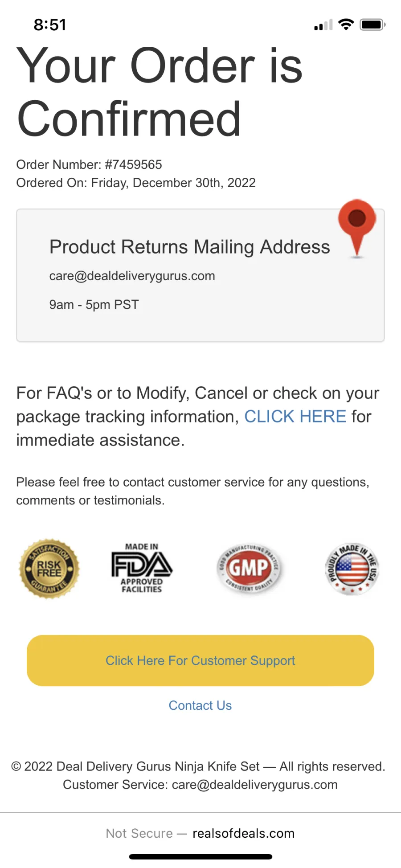The height and width of the screenshot is (868, 401).
Task: Tap the Risk Free satisfaction guarantee badge
Action: point(49,569)
